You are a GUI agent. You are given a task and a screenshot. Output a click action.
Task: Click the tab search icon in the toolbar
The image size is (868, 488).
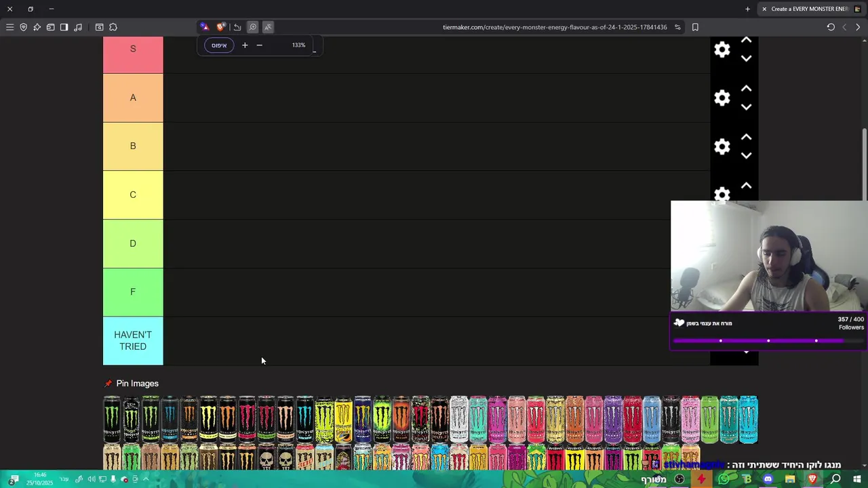tap(100, 27)
